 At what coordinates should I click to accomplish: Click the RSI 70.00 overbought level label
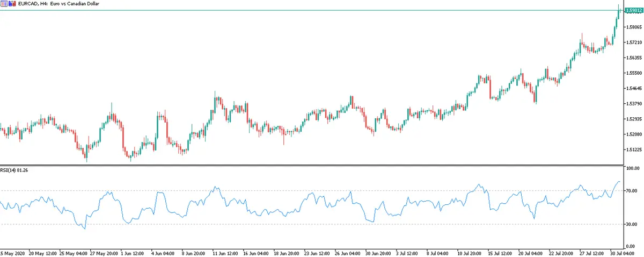coord(632,191)
